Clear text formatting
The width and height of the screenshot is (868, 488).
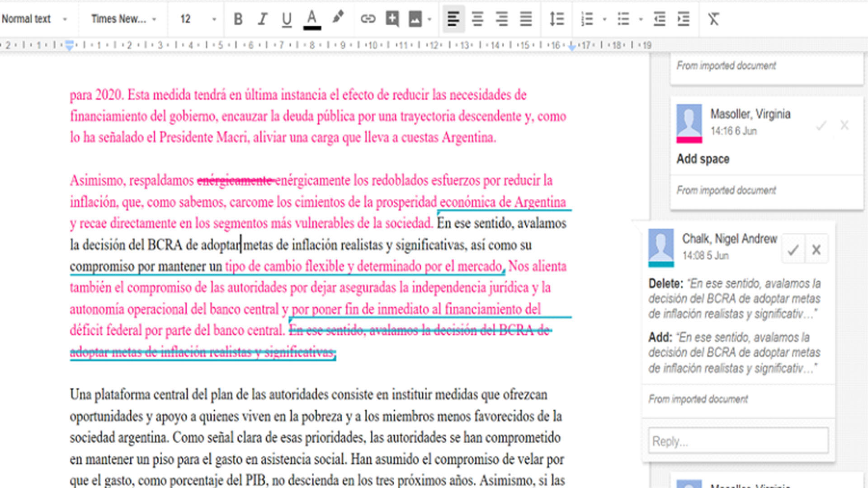point(713,19)
